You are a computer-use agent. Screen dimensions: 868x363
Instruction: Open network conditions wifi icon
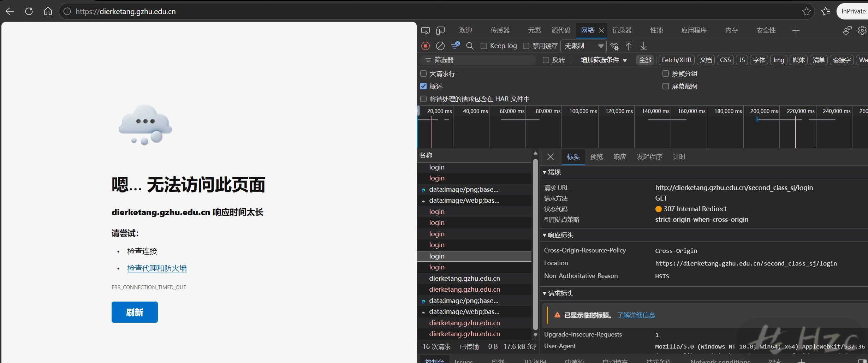click(614, 46)
